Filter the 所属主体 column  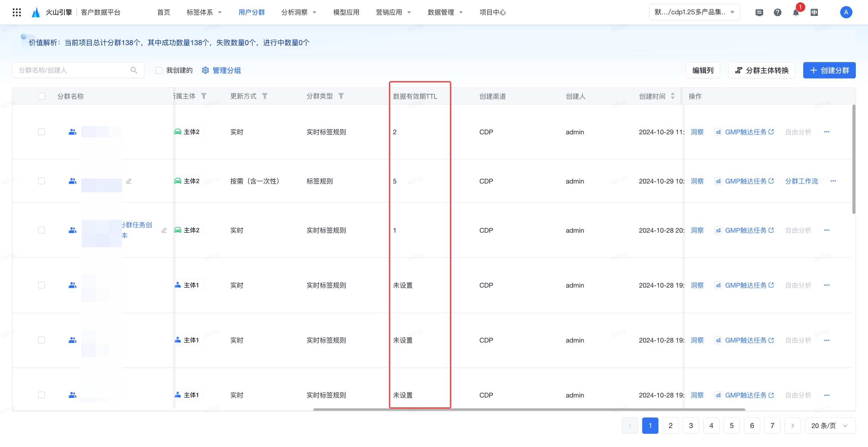204,96
